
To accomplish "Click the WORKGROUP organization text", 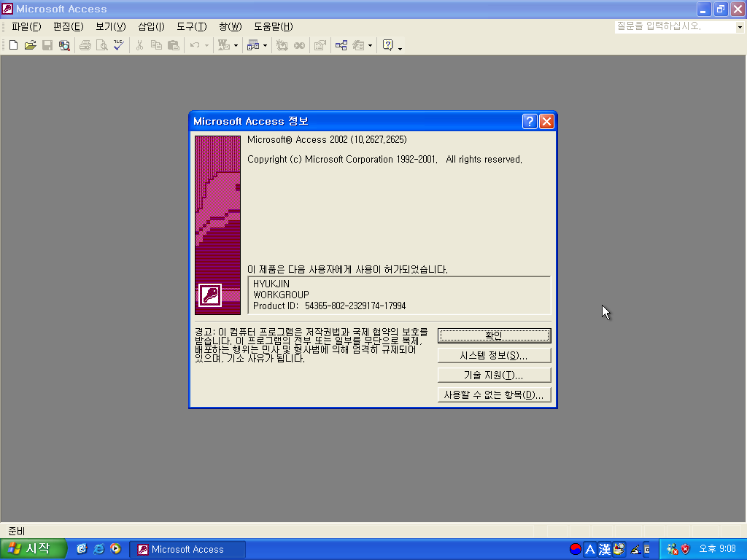I will [281, 295].
